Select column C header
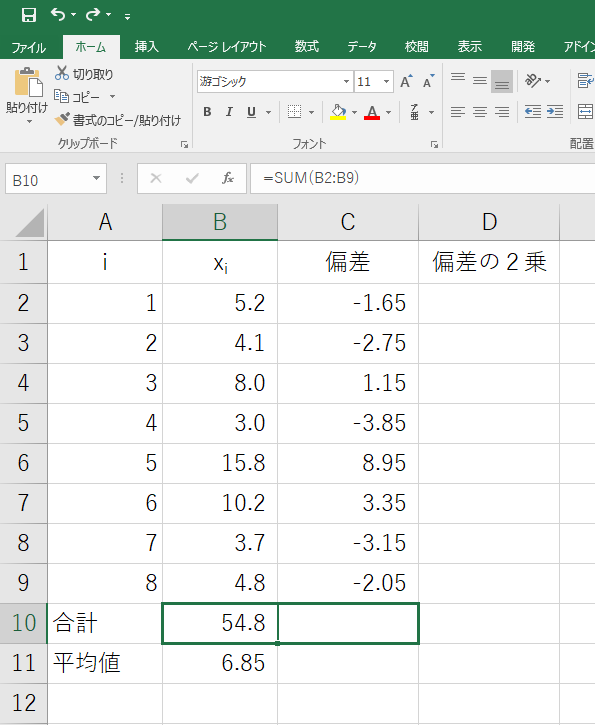Image resolution: width=595 pixels, height=725 pixels. 348,222
